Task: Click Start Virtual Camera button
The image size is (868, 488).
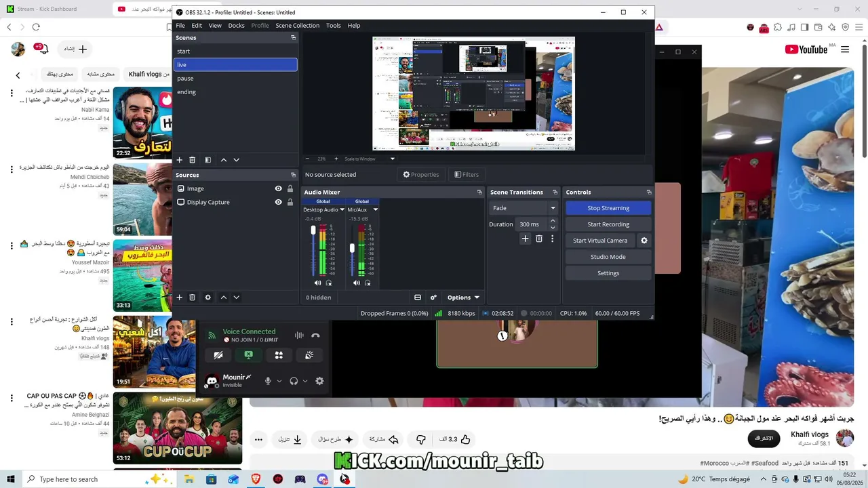Action: pos(600,241)
